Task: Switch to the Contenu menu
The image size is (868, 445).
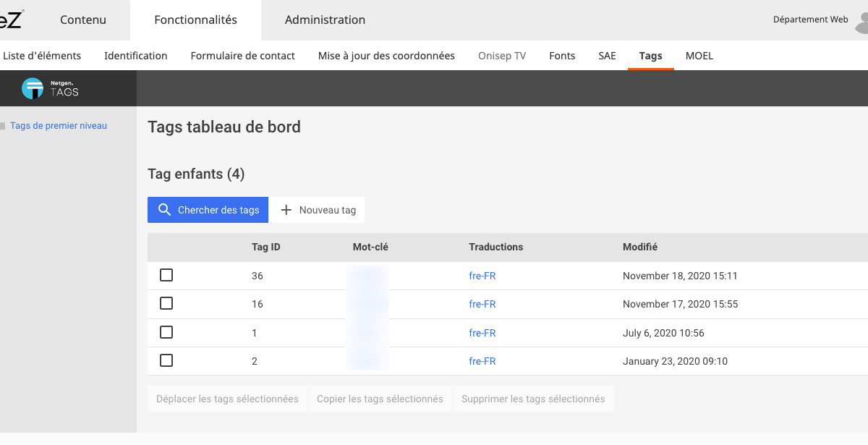Action: [82, 20]
